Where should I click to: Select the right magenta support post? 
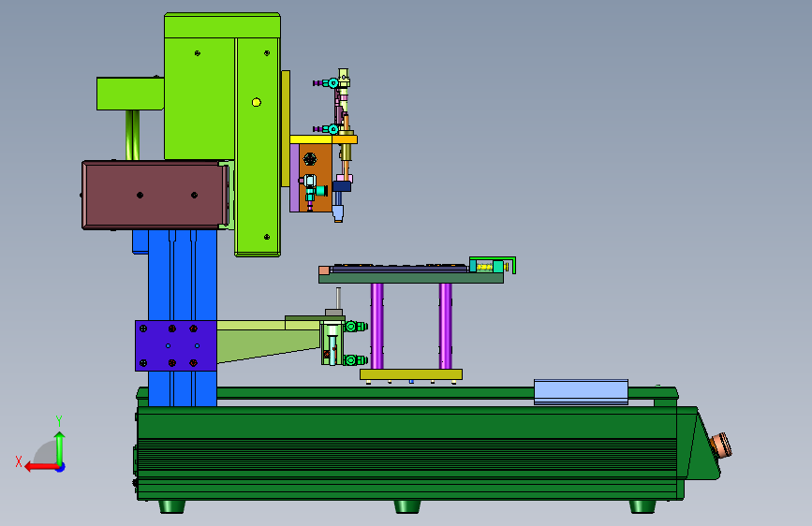(446, 326)
